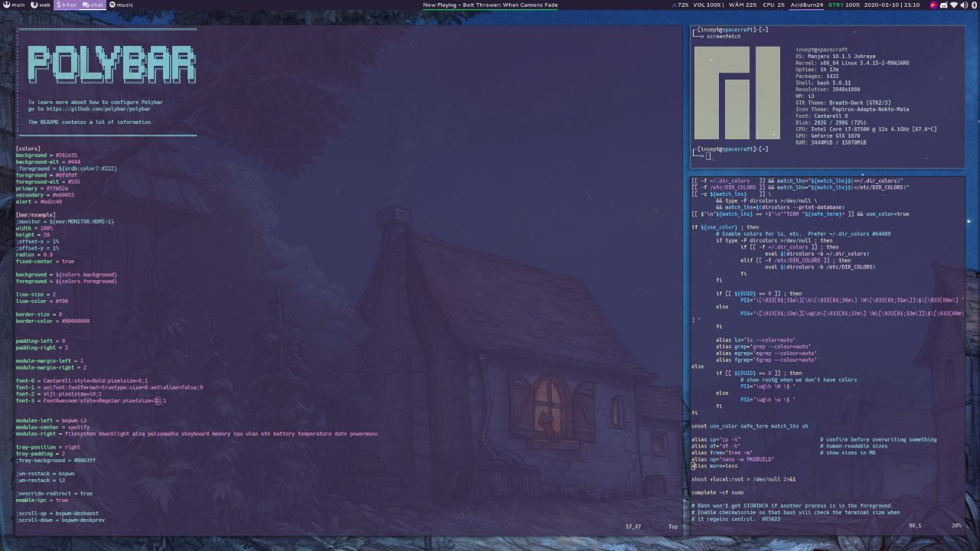Screen dimensions: 980x551
Task: Open the flame-shaped tray icon
Action: pyautogui.click(x=933, y=5)
